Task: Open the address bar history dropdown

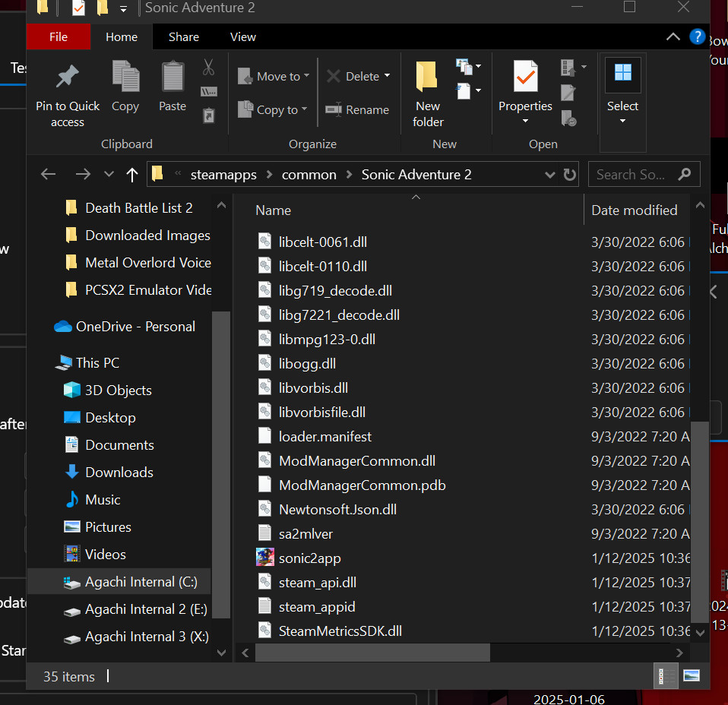Action: coord(550,175)
